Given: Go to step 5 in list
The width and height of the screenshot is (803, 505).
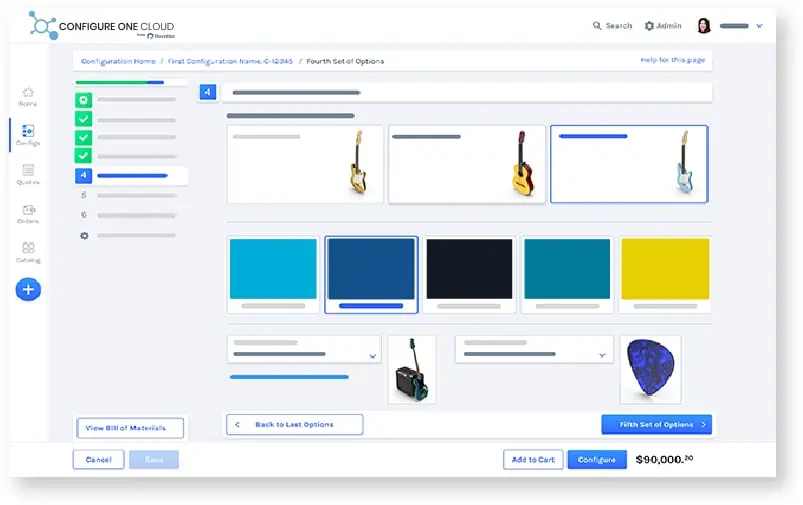Looking at the screenshot, I should tap(126, 195).
